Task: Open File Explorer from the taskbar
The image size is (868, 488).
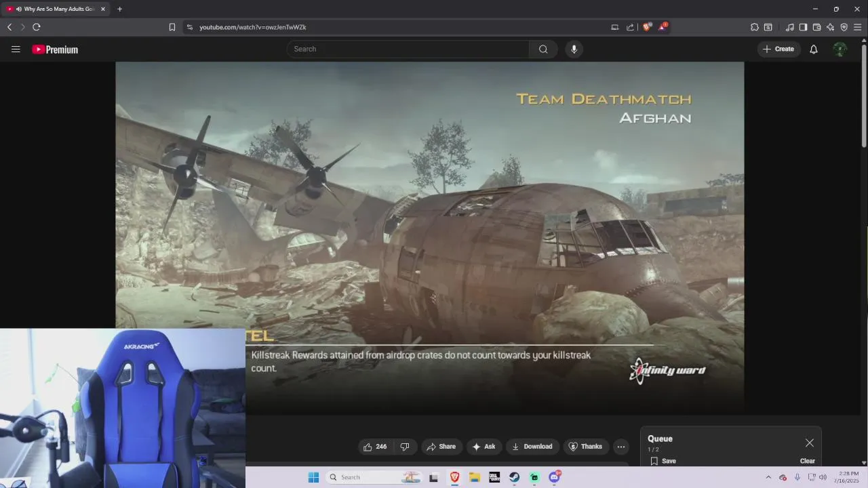Action: tap(475, 477)
